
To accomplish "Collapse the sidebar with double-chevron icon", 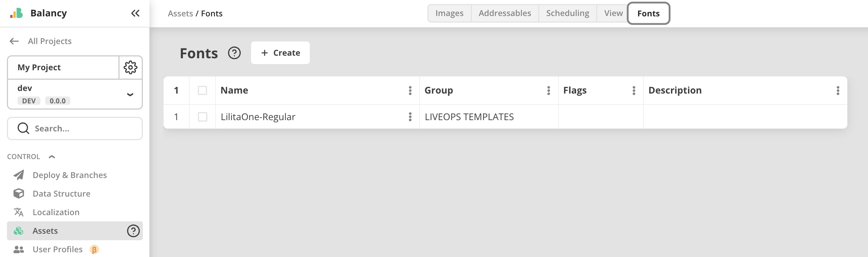I will (135, 13).
